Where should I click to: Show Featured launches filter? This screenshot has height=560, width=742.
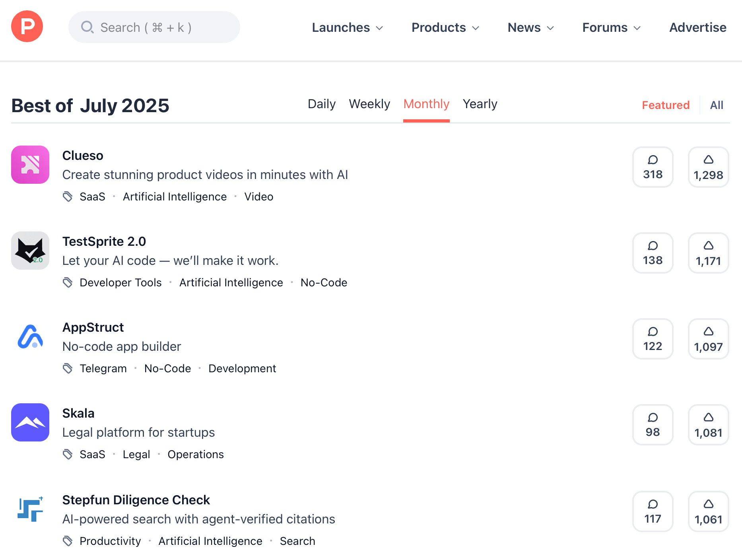(x=666, y=105)
